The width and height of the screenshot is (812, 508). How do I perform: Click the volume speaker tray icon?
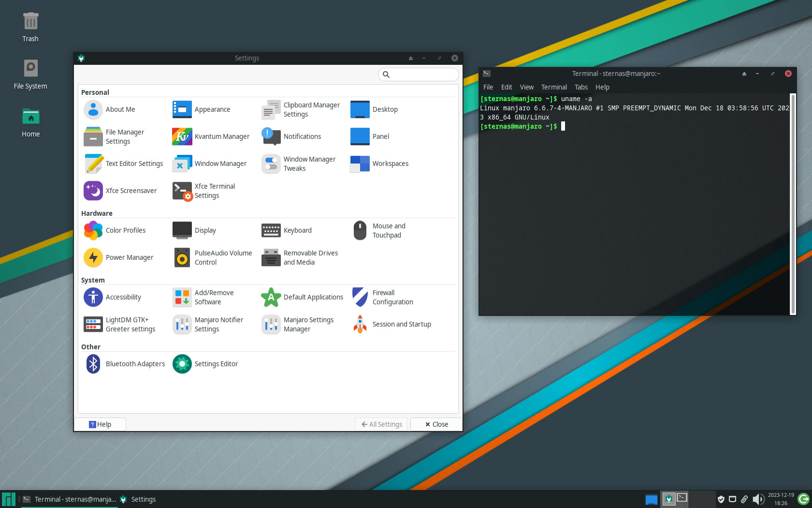[758, 499]
